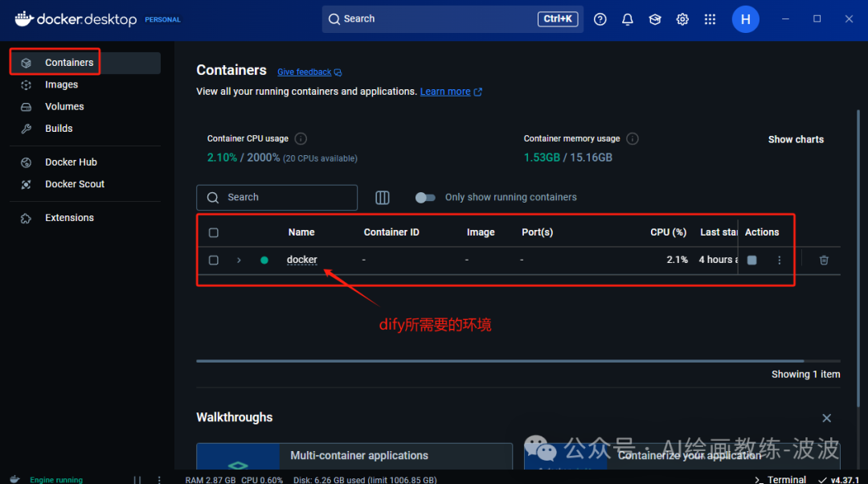Open the apps grid icon

click(710, 19)
